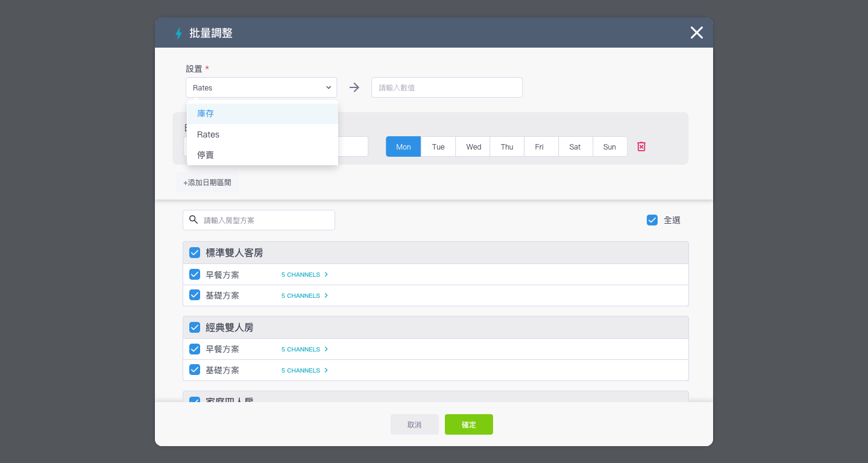Screen dimensions: 868x463
Task: Select Rates option in dropdown list
Action: point(262,134)
